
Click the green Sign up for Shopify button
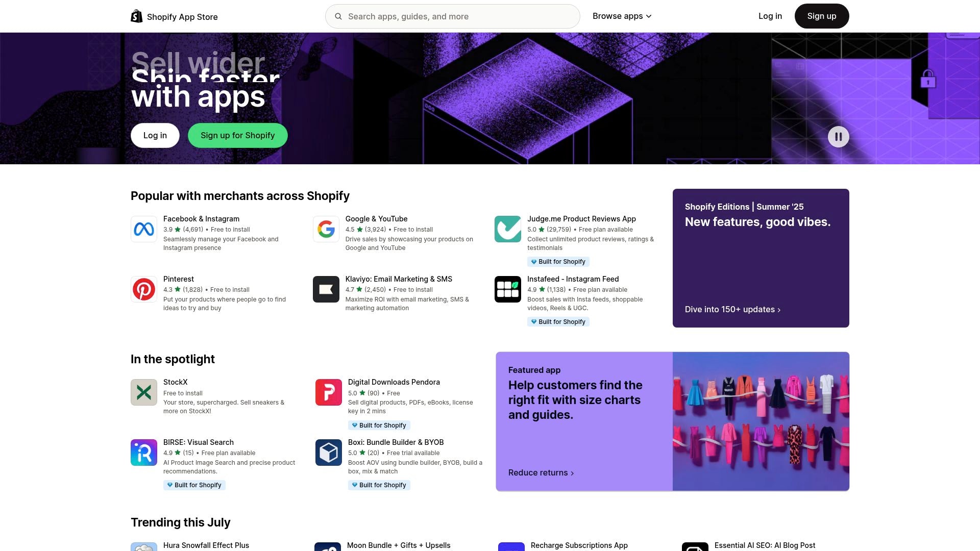[x=238, y=135]
